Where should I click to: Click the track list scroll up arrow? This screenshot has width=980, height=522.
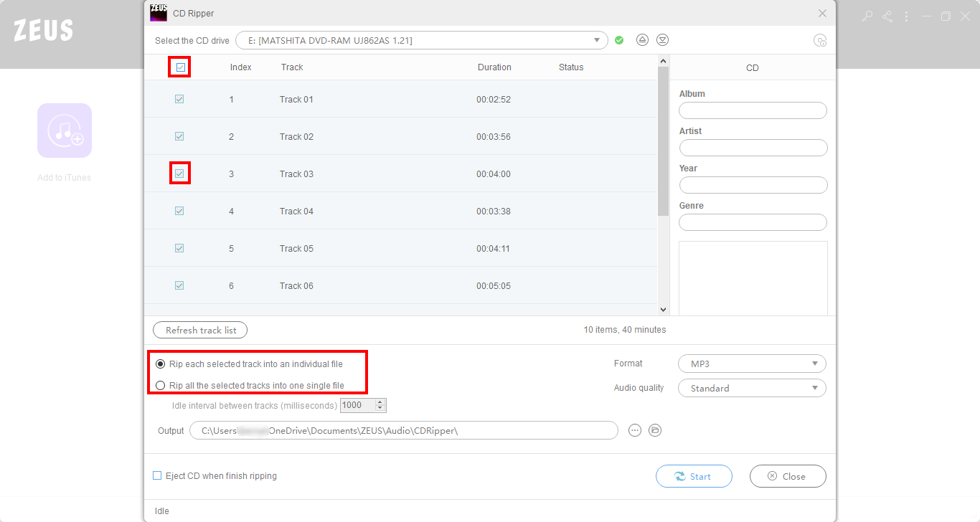pyautogui.click(x=663, y=61)
